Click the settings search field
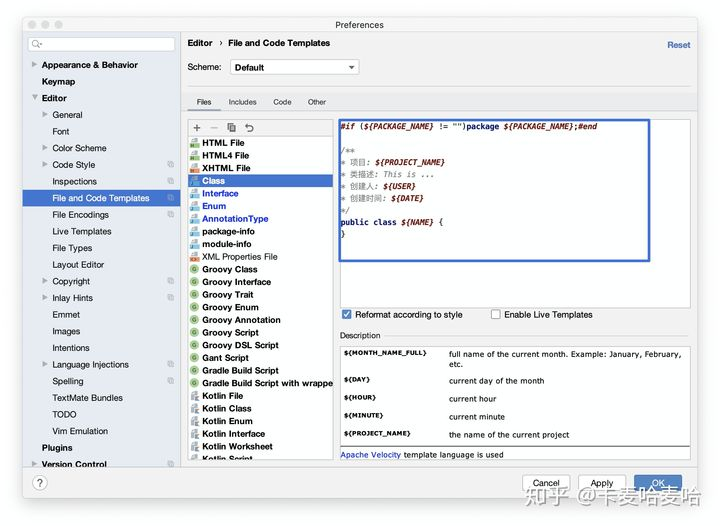Image resolution: width=720 pixels, height=526 pixels. [x=102, y=44]
